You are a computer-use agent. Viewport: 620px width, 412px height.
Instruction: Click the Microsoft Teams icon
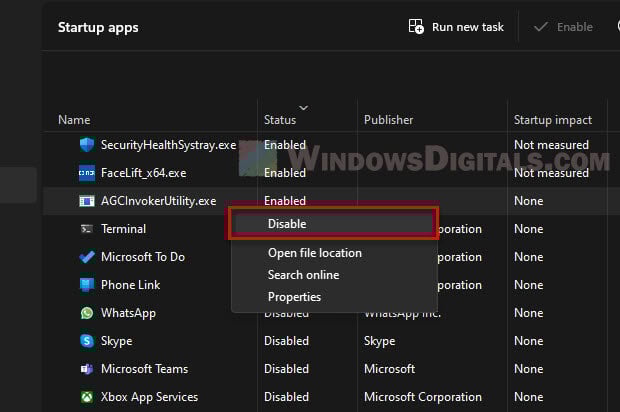click(x=87, y=369)
